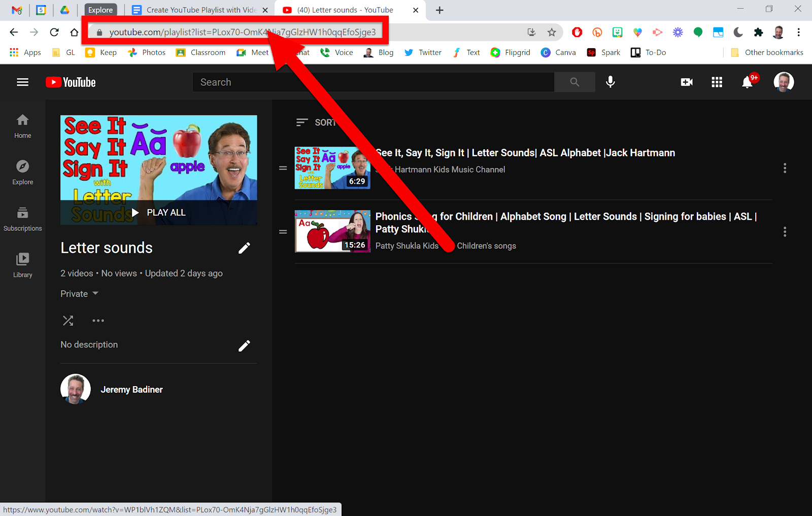Shuffle play the playlist
This screenshot has width=812, height=516.
[68, 321]
